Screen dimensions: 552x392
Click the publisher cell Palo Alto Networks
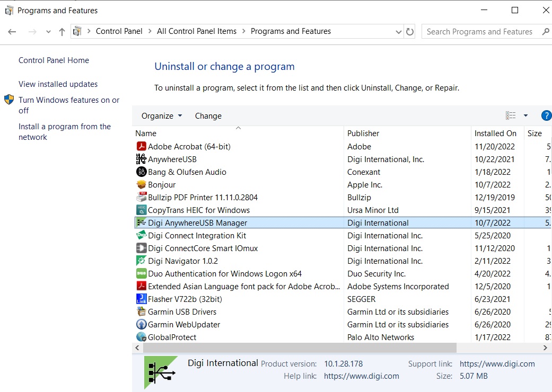[x=381, y=337]
